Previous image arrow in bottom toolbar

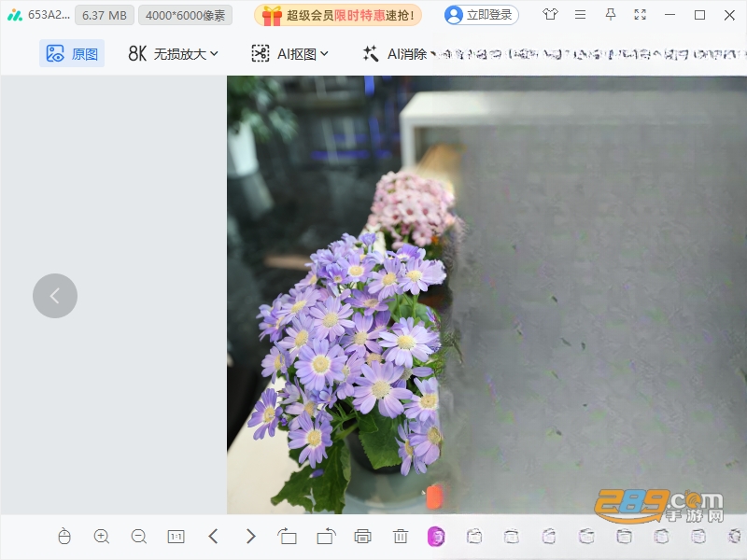coord(214,536)
